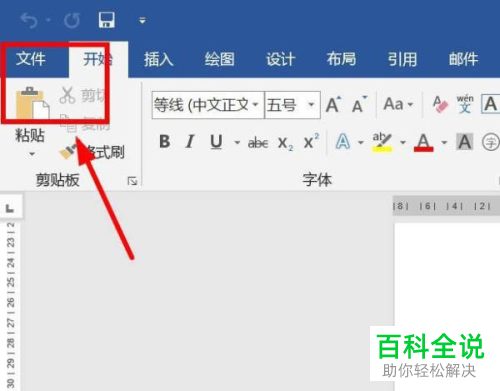The height and width of the screenshot is (391, 500).
Task: Open the Aa Change Case menu
Action: [398, 104]
